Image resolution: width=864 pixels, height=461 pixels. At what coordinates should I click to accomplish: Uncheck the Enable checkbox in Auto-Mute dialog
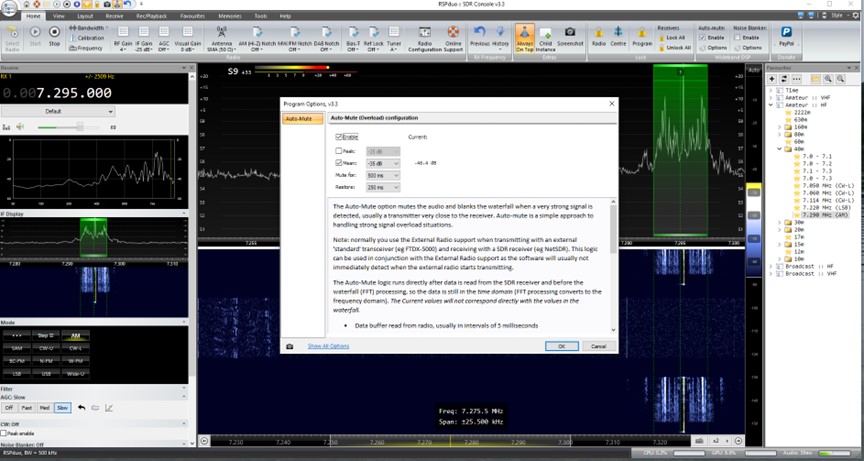pyautogui.click(x=340, y=136)
